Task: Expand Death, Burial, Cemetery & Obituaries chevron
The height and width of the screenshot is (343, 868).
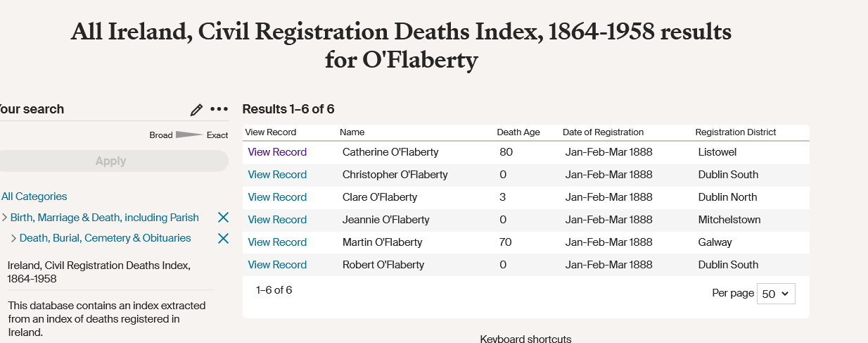Action: pos(13,238)
